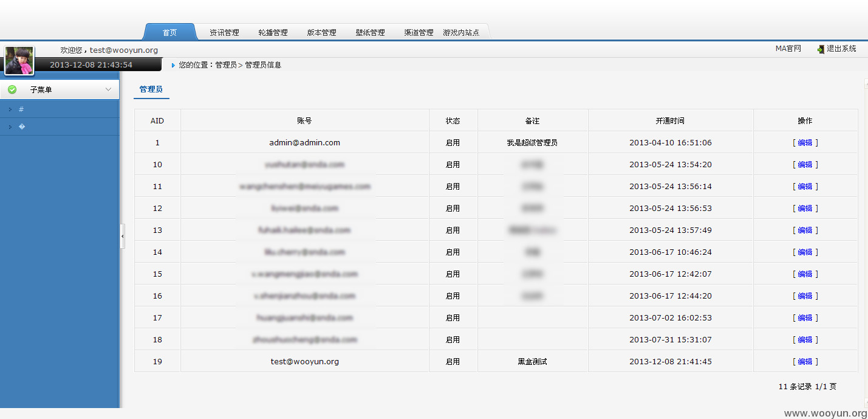Open the 版本管理 tab
This screenshot has height=419, width=868.
(x=321, y=33)
